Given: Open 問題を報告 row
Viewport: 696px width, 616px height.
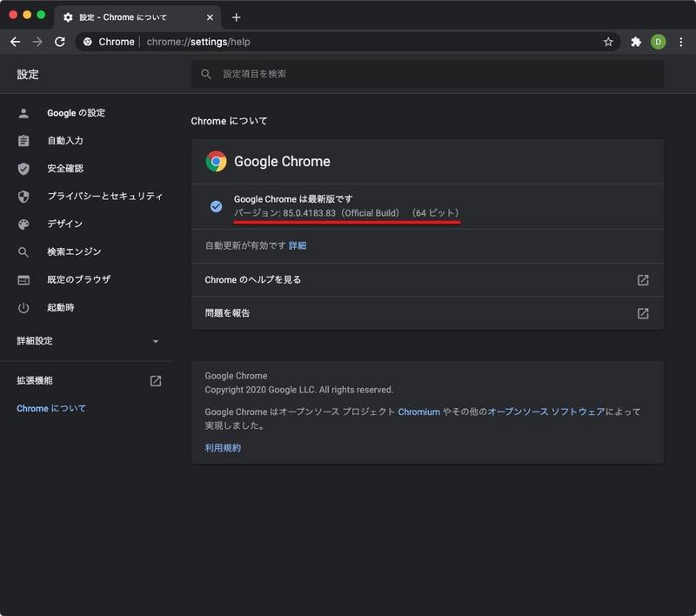Looking at the screenshot, I should tap(427, 313).
